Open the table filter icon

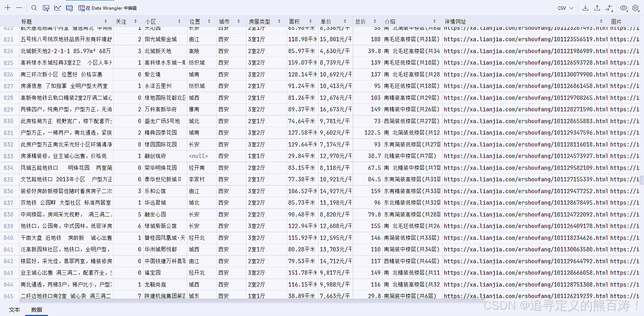click(x=46, y=8)
